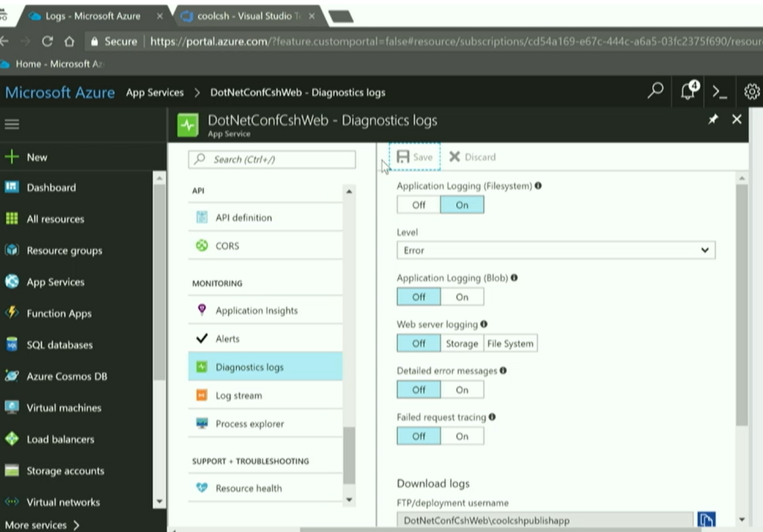Switch to Logs - Microsoft Azure tab
This screenshot has height=532, width=763.
click(92, 16)
